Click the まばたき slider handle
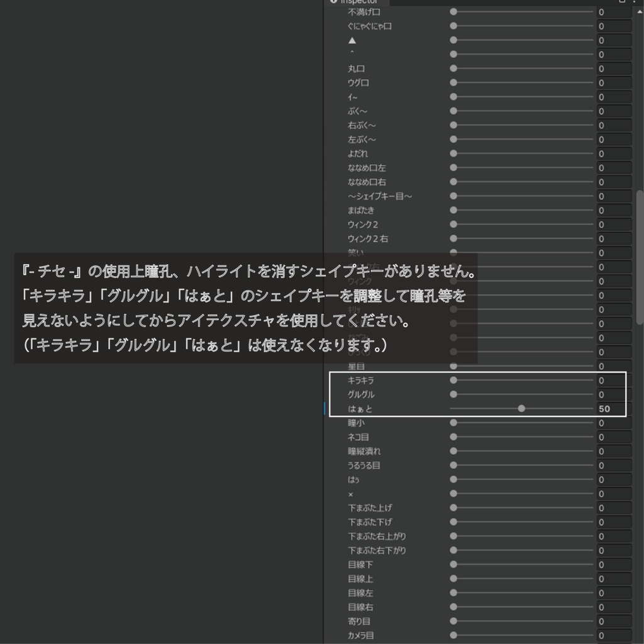Image resolution: width=644 pixels, height=644 pixels. 453,210
